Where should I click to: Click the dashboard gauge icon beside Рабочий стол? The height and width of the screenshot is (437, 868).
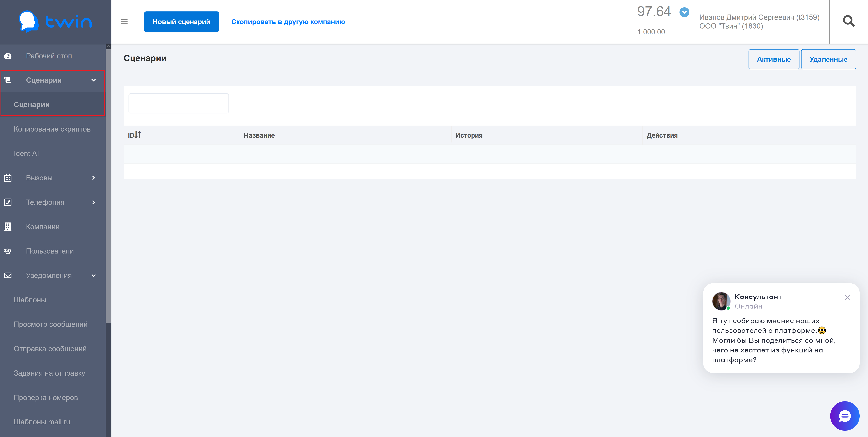point(8,56)
